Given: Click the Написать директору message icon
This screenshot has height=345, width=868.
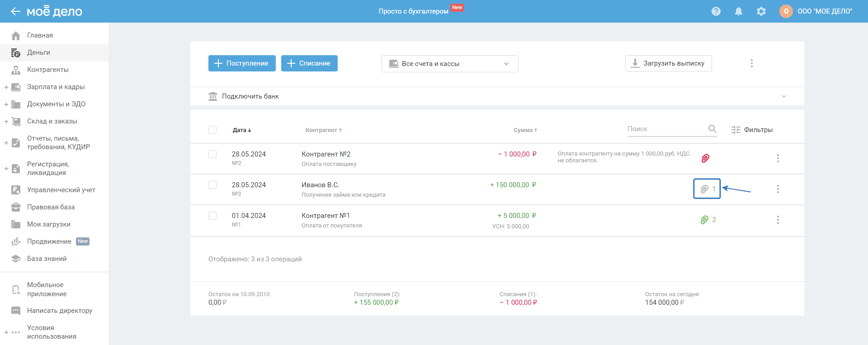Looking at the screenshot, I should 16,311.
